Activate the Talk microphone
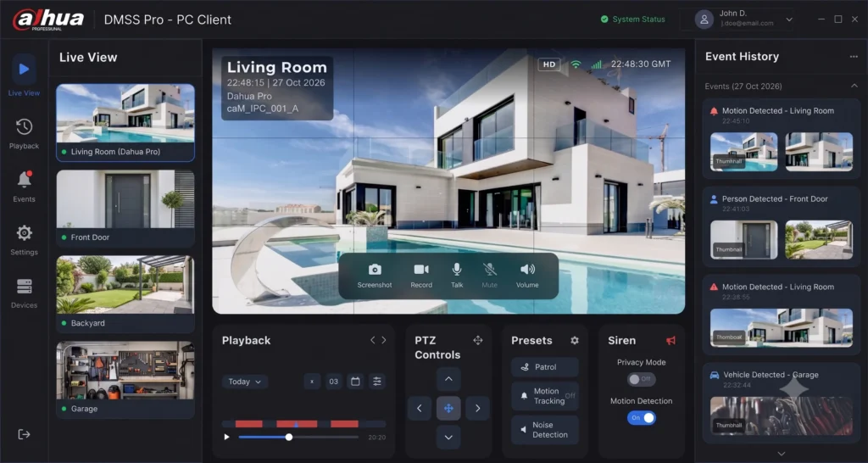 (457, 276)
